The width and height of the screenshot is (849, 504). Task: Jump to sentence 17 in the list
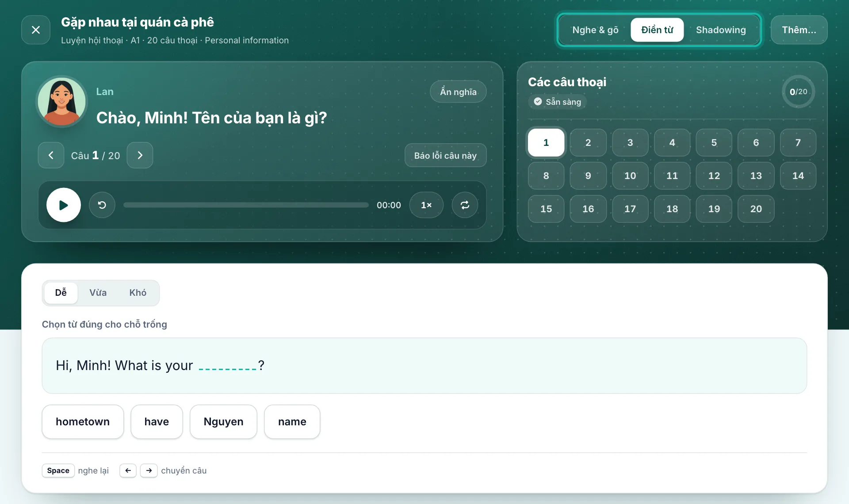click(x=630, y=209)
